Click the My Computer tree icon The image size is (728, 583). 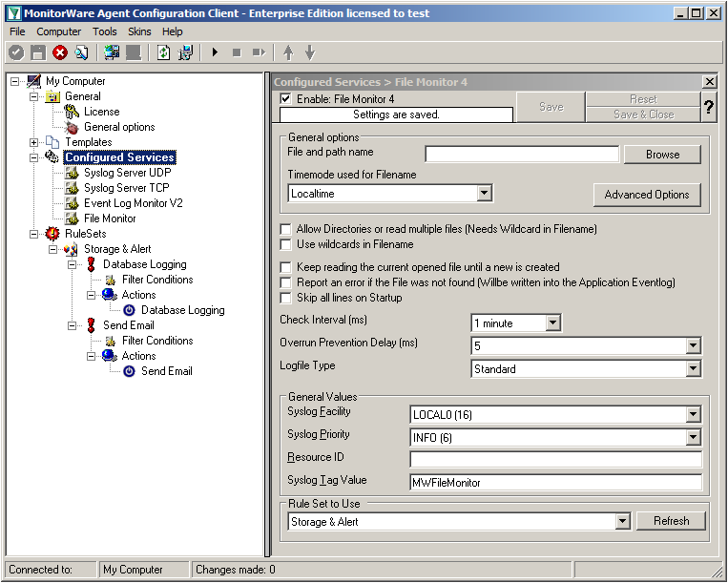coord(34,81)
